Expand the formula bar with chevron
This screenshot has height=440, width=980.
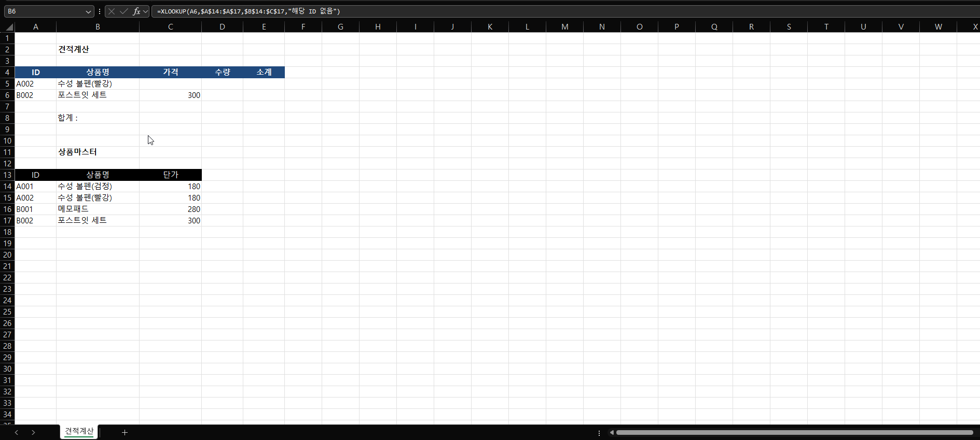[146, 11]
